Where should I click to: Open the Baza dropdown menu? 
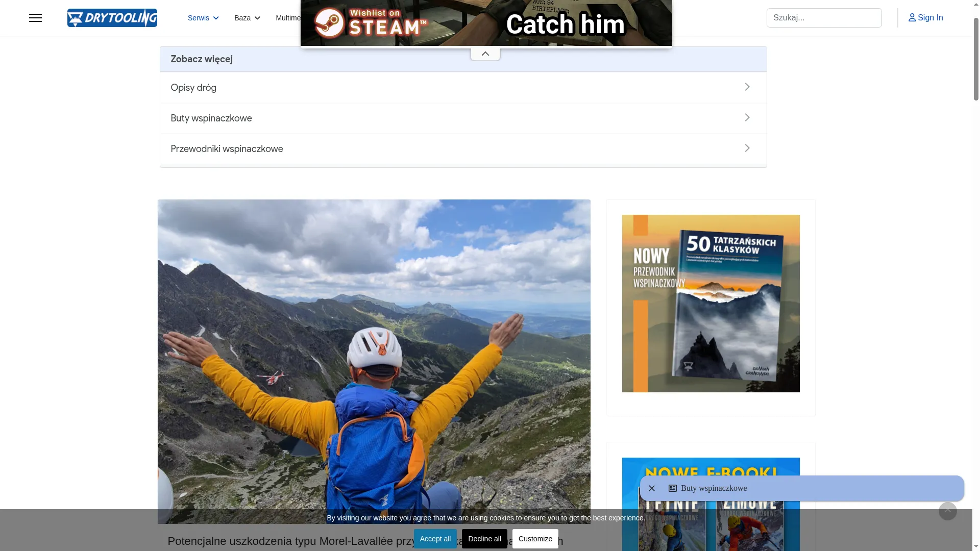pos(247,18)
